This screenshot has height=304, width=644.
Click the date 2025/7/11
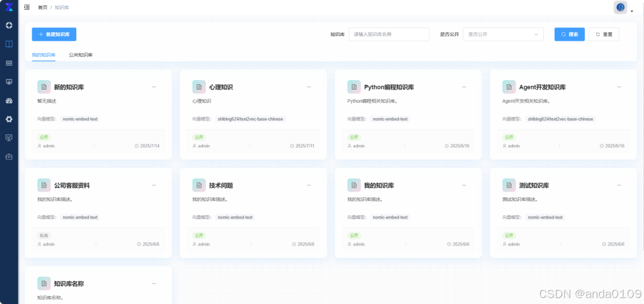(x=305, y=146)
